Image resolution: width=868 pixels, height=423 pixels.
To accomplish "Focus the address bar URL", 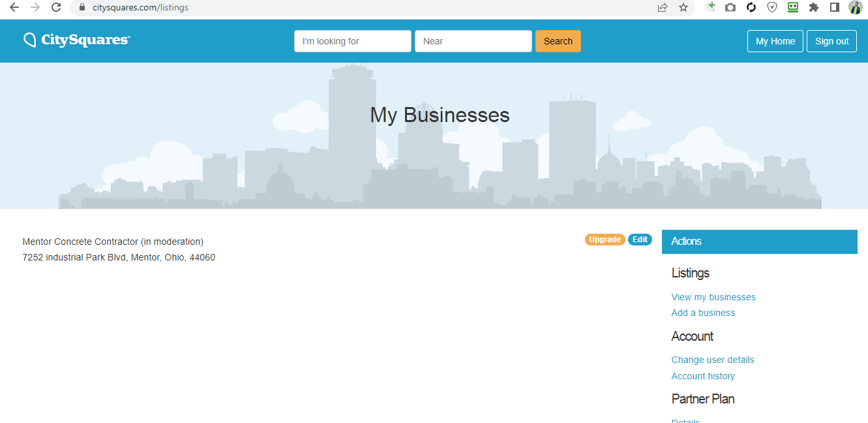I will (x=140, y=8).
